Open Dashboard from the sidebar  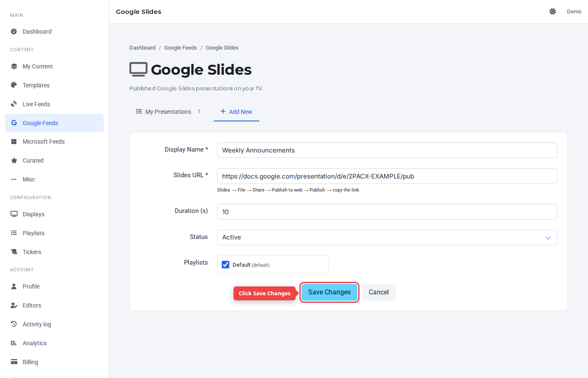point(54,31)
